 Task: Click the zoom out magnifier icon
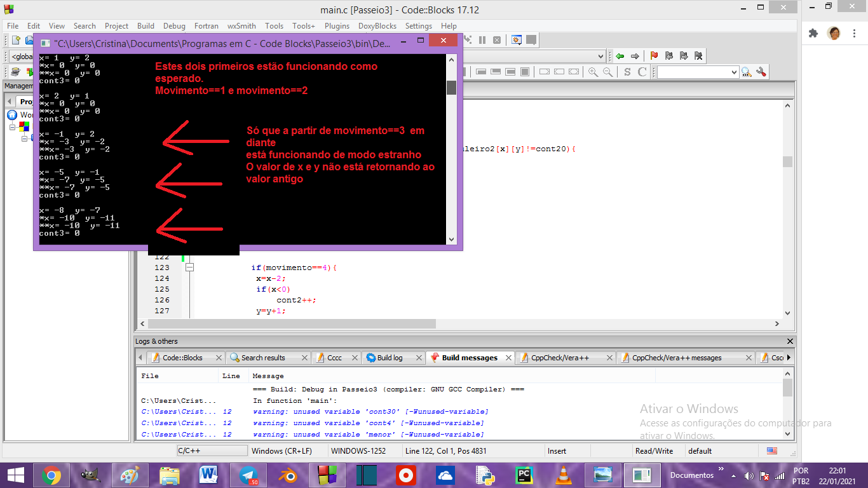click(x=608, y=72)
